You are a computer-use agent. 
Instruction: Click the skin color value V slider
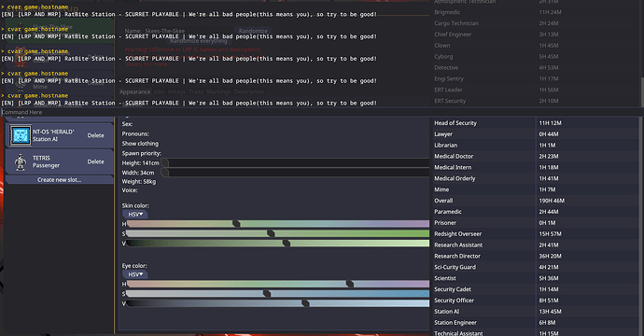point(277,244)
